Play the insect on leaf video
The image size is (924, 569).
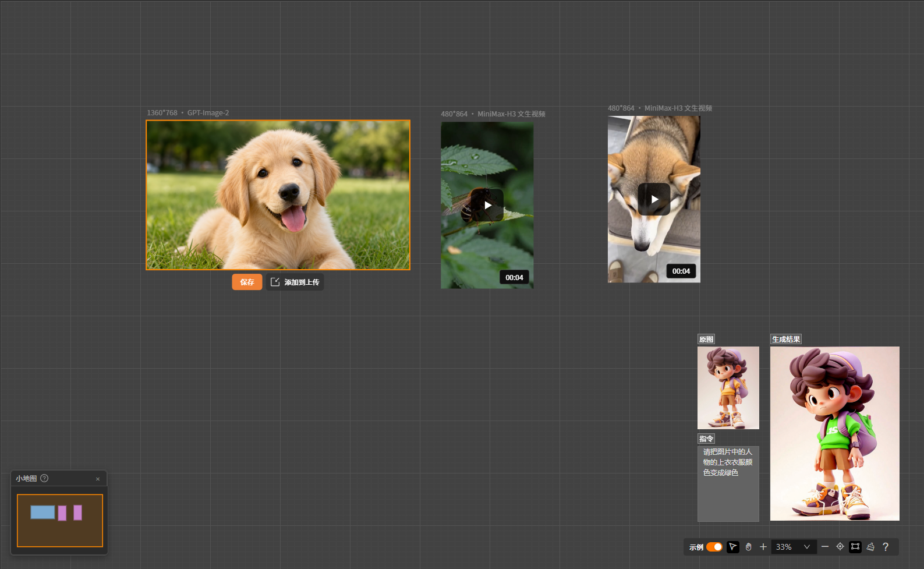click(x=488, y=205)
